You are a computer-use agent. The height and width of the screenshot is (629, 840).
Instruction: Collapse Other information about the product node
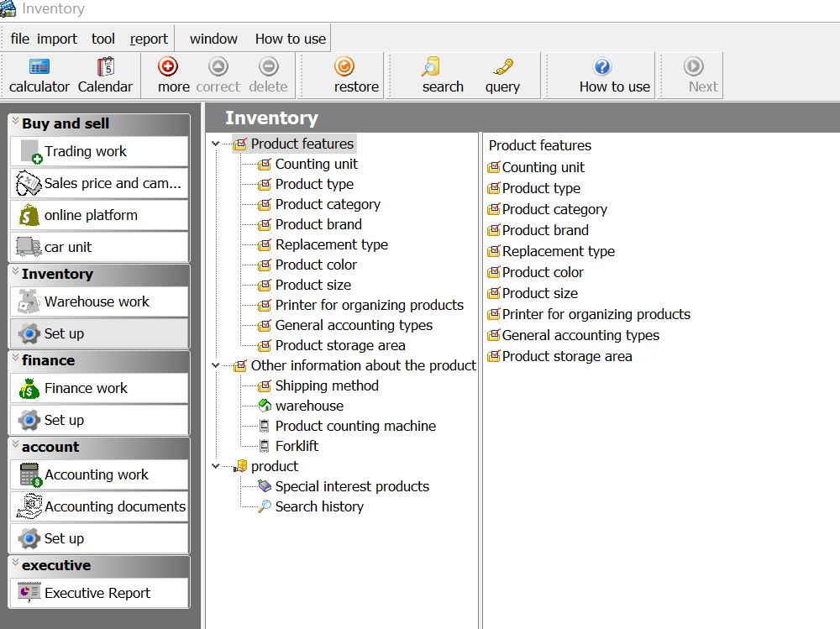(215, 366)
